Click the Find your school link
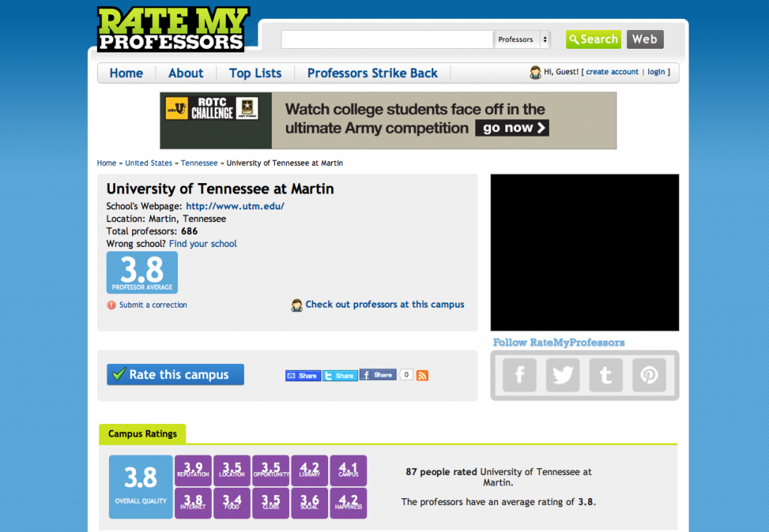Image resolution: width=769 pixels, height=532 pixels. pos(203,244)
